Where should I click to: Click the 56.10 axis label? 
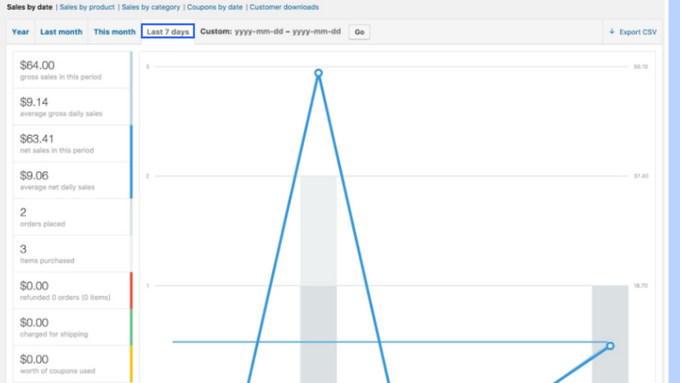click(x=641, y=66)
